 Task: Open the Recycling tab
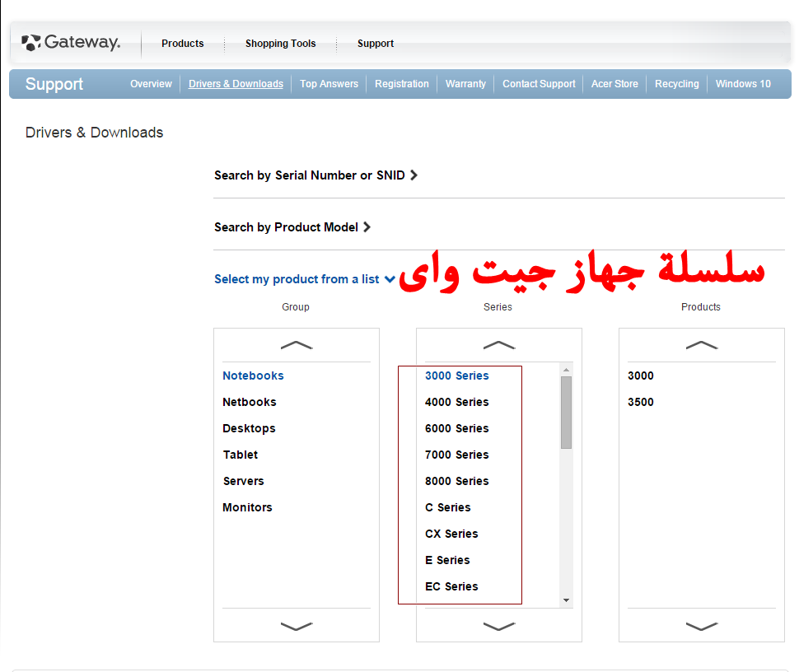pyautogui.click(x=677, y=83)
